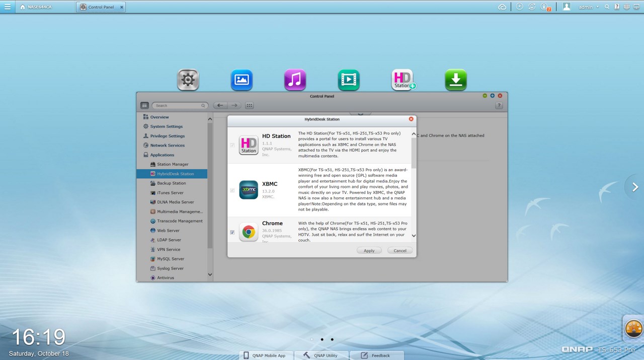
Task: Launch the Photo Station desktop icon
Action: click(242, 80)
